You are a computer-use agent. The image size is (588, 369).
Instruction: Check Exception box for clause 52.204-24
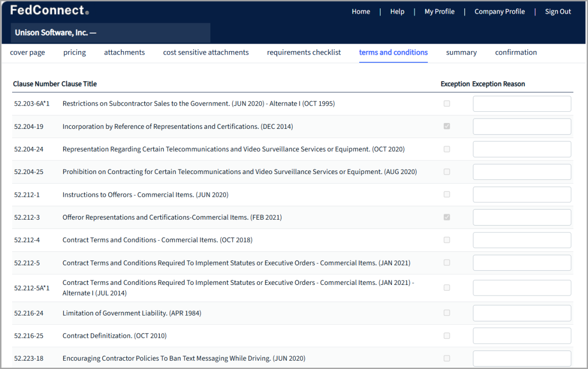tap(447, 149)
